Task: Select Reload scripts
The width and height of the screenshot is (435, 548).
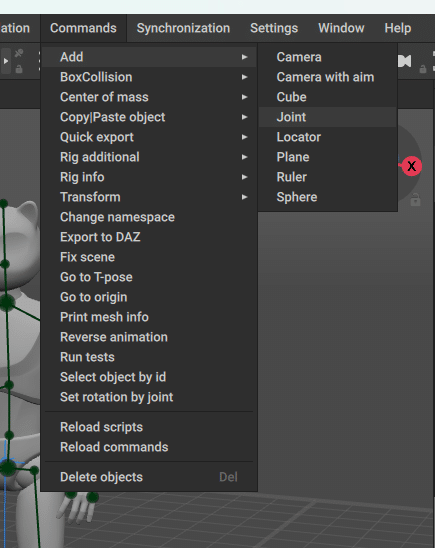Action: tap(149, 427)
